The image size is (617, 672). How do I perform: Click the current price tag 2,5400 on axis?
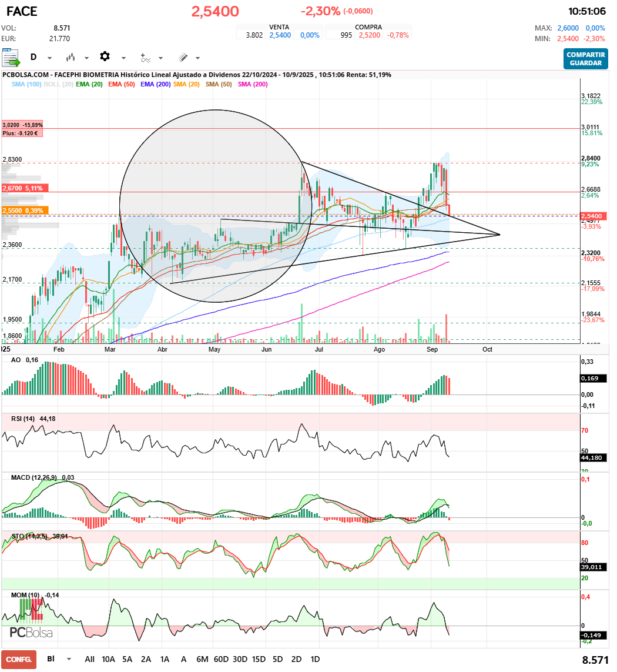coord(592,216)
